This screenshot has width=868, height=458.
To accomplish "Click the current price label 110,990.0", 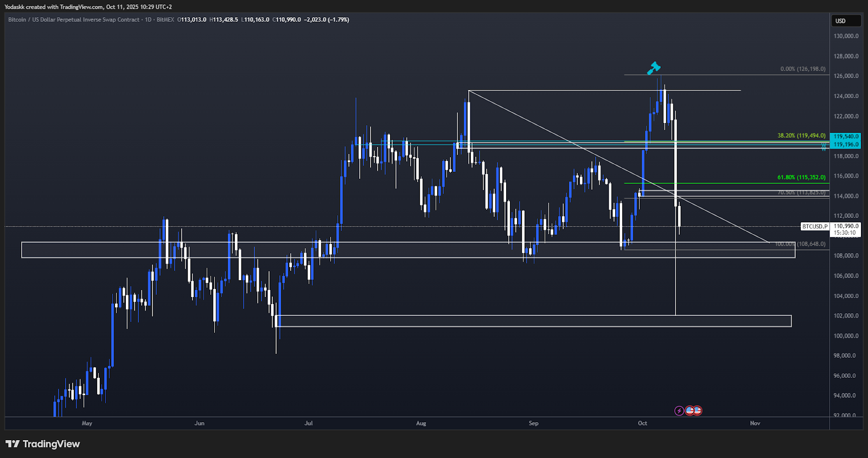I will click(x=846, y=226).
